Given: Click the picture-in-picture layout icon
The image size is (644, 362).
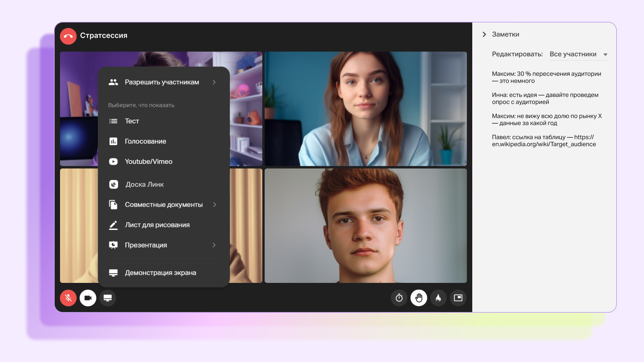Looking at the screenshot, I should click(x=458, y=298).
